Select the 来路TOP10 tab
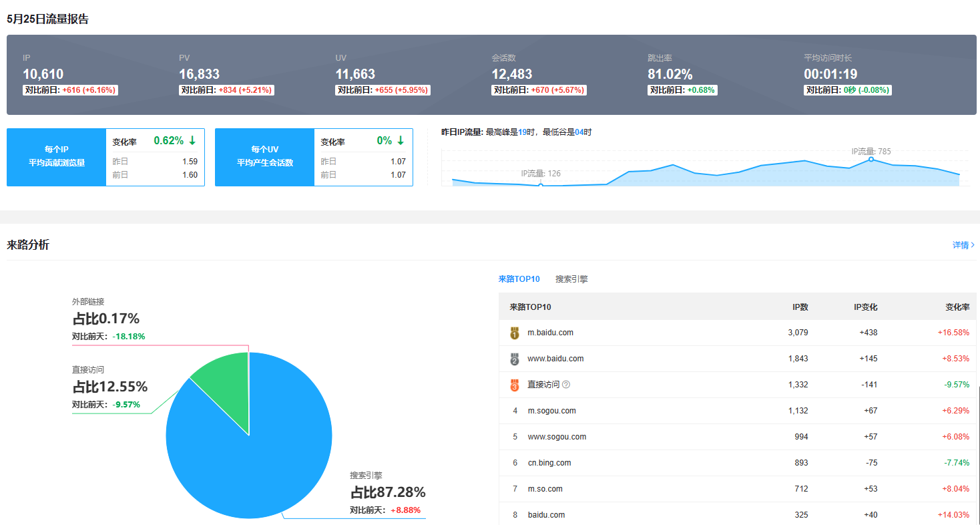 click(x=519, y=279)
